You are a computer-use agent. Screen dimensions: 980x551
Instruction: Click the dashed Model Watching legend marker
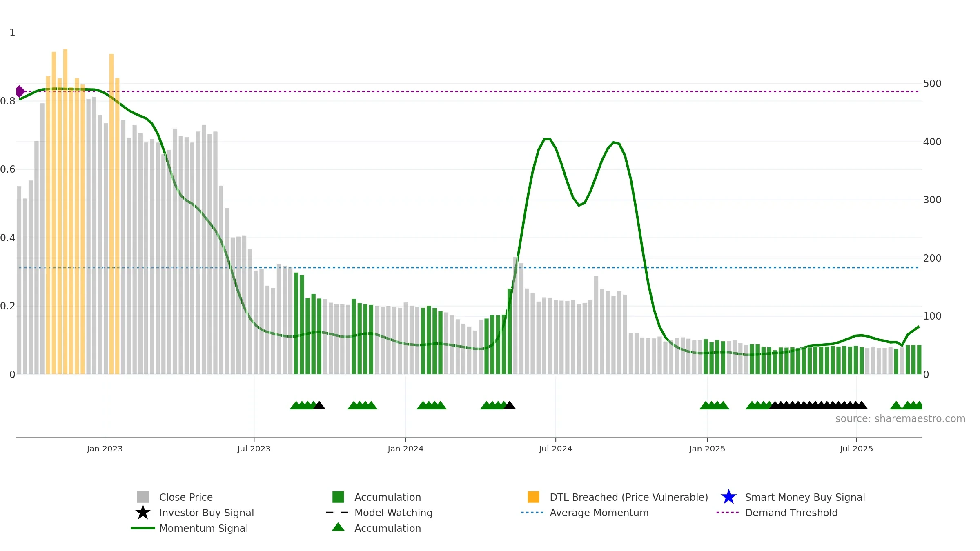337,513
